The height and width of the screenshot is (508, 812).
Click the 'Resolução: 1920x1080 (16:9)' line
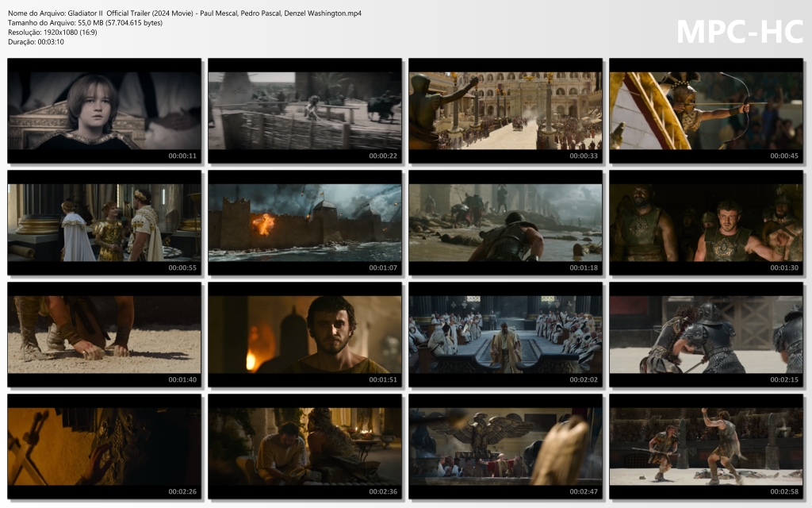[x=52, y=32]
